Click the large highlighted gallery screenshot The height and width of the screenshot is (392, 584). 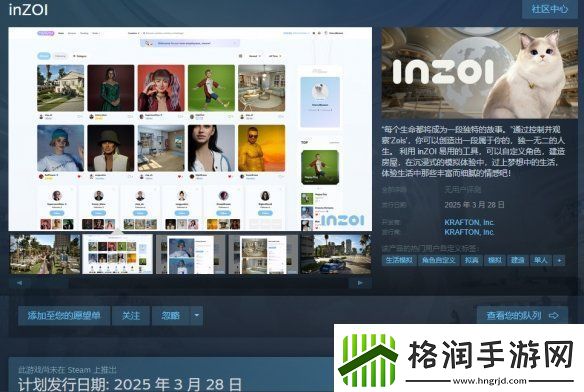[x=190, y=129]
